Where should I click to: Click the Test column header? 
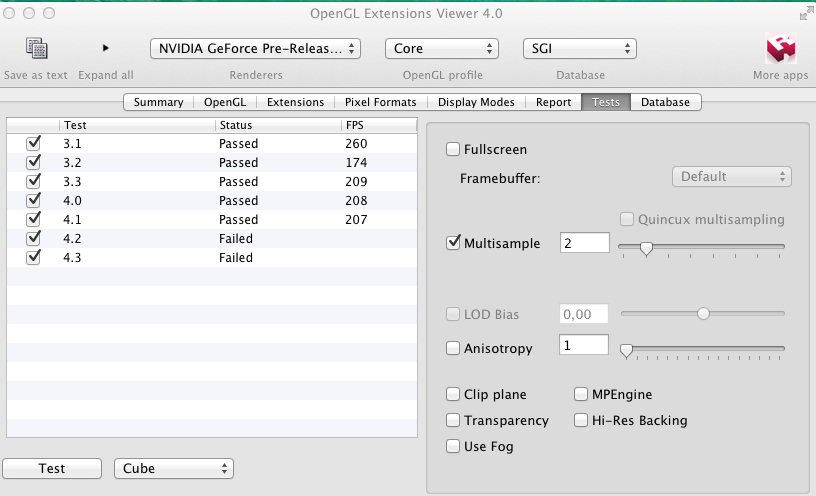(x=137, y=125)
